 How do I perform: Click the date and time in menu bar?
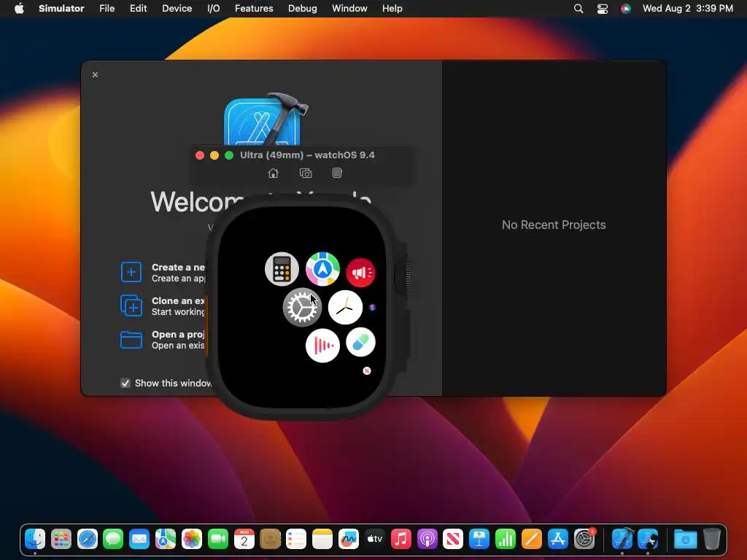tap(687, 9)
